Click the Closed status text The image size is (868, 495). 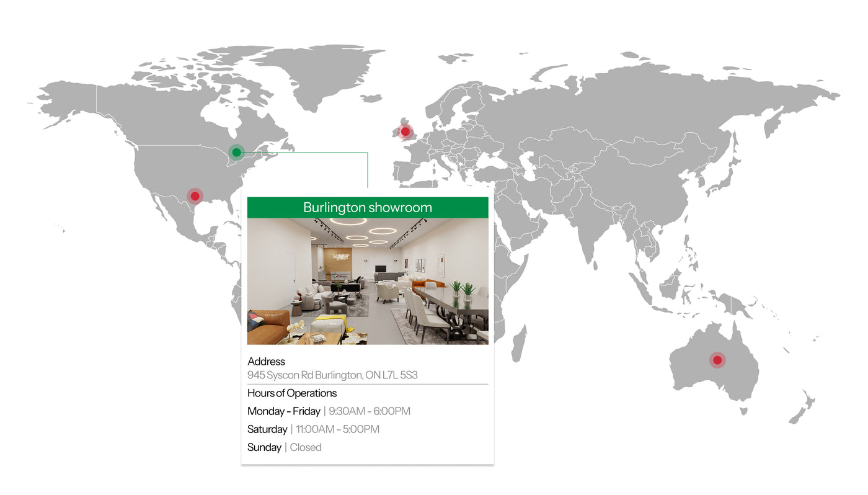[x=306, y=447]
